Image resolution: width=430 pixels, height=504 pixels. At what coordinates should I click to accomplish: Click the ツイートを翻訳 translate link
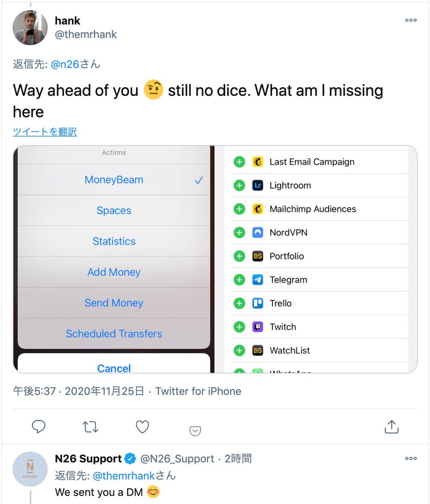(x=45, y=132)
